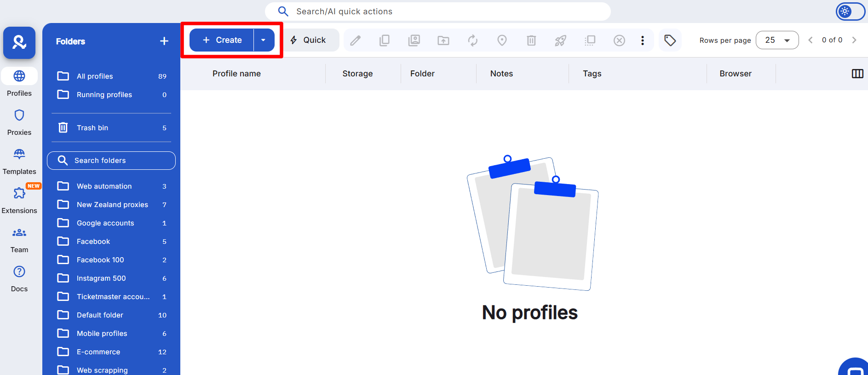Click the rocket launch icon in toolbar

[560, 40]
